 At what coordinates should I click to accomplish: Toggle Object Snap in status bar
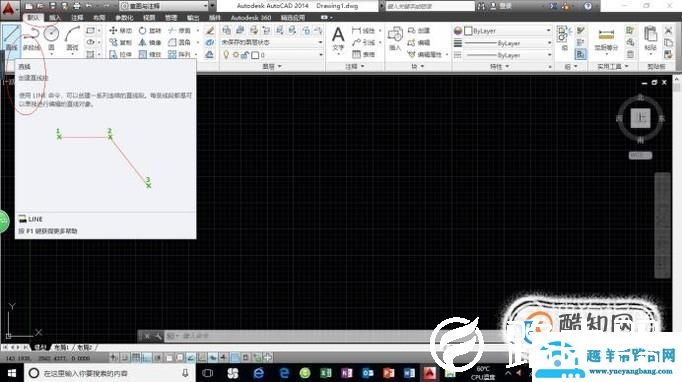(169, 358)
